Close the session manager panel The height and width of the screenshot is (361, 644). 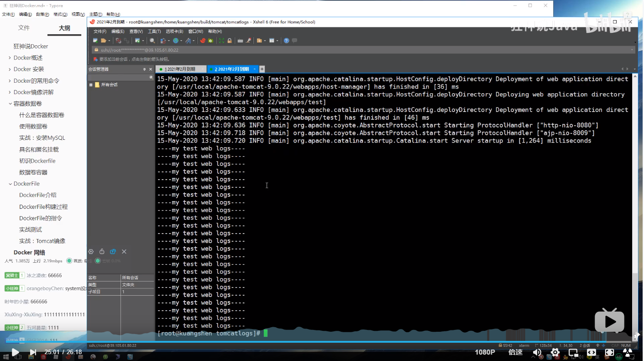pos(151,69)
